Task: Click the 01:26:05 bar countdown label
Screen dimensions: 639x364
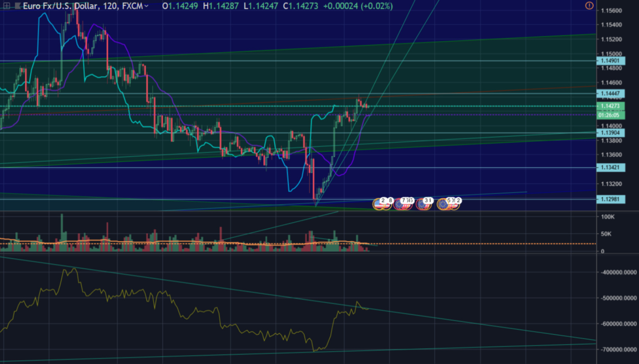Action: point(610,115)
